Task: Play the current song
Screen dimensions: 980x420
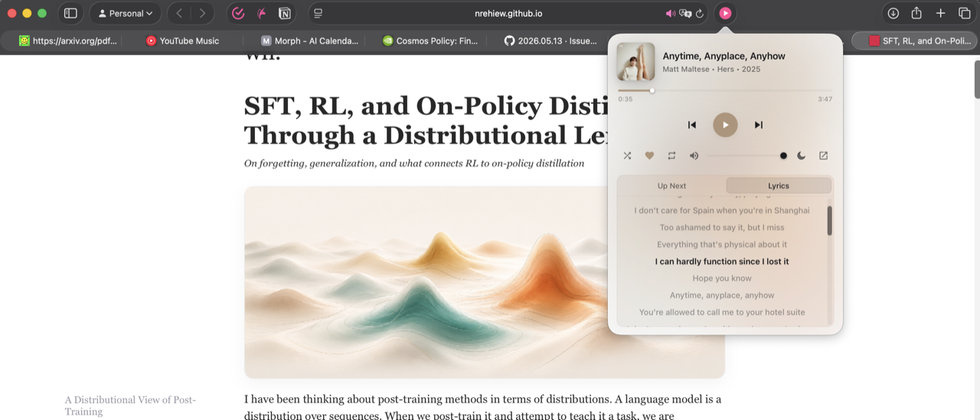Action: (725, 125)
